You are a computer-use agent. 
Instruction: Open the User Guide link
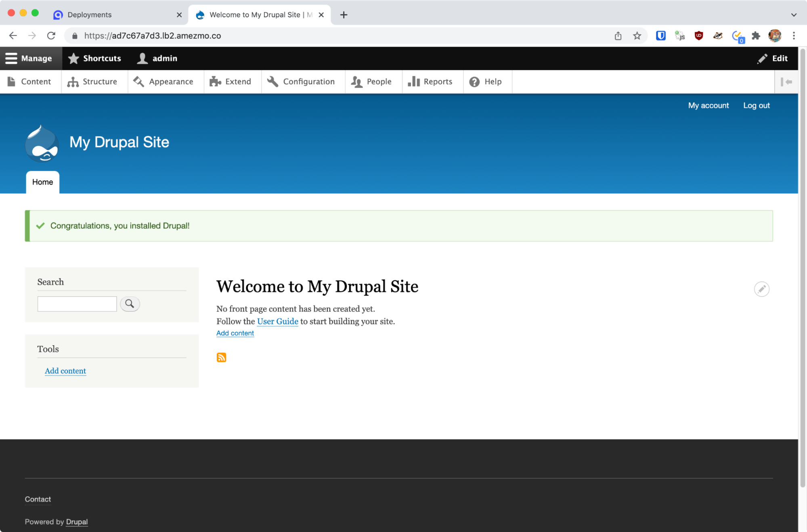tap(278, 321)
